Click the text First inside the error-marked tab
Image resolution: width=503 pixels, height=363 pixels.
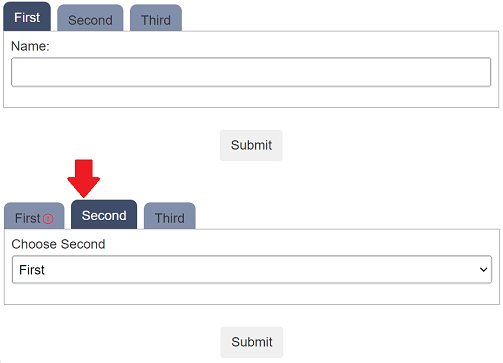tap(28, 218)
